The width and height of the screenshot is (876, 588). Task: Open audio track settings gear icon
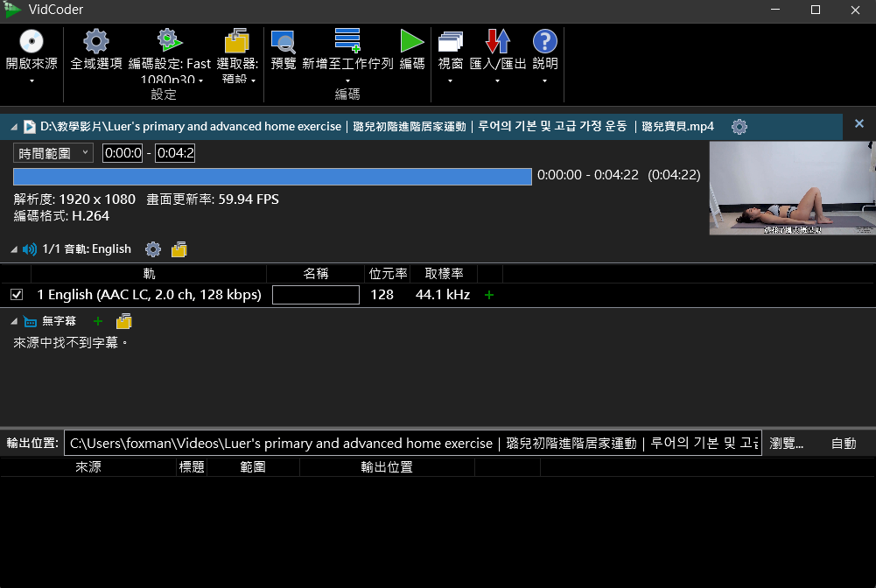153,249
